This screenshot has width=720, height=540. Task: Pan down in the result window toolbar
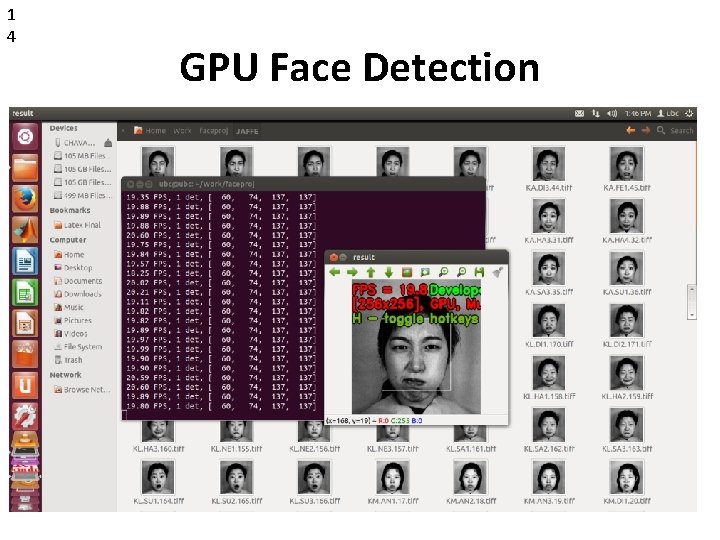point(389,272)
